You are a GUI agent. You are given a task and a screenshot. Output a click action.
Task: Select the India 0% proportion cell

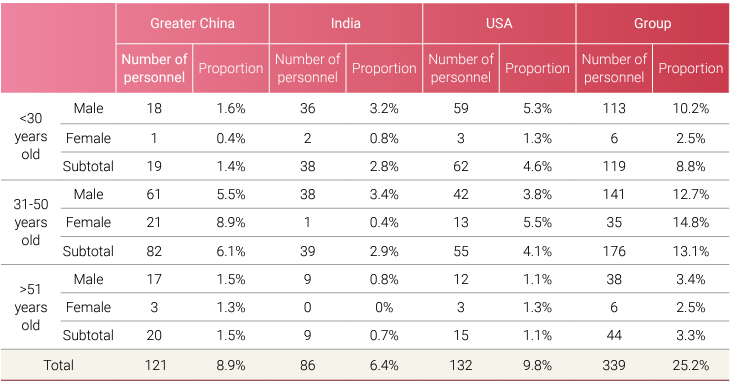pos(384,307)
